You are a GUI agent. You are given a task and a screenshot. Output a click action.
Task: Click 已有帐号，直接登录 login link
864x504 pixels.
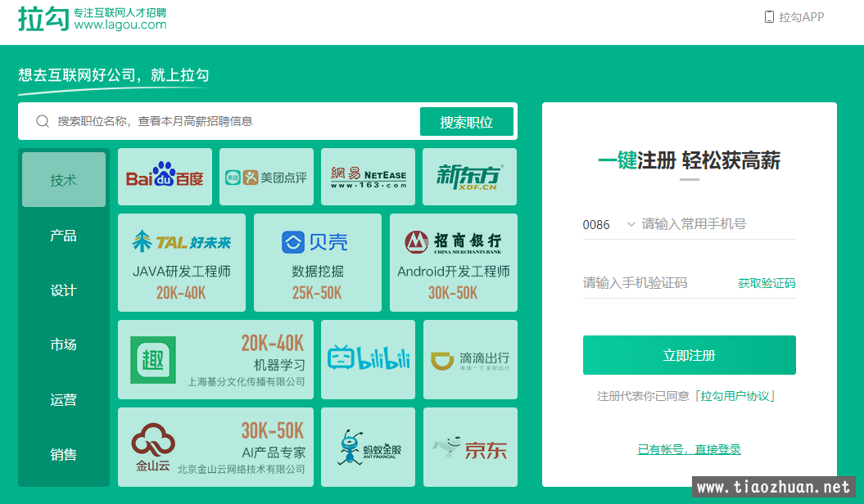pos(689,449)
